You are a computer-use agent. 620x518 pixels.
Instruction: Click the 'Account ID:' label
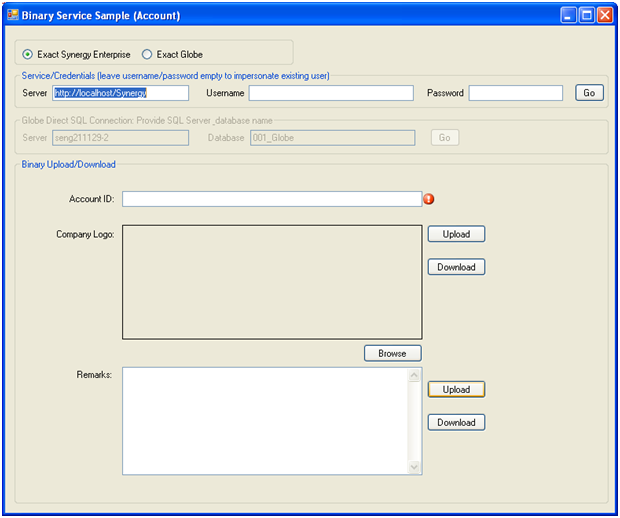92,199
